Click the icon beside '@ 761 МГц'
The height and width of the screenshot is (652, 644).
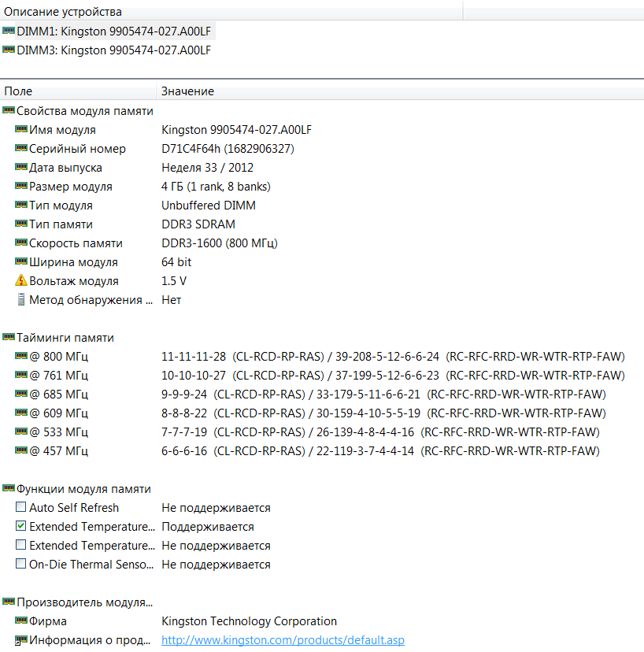coord(20,375)
